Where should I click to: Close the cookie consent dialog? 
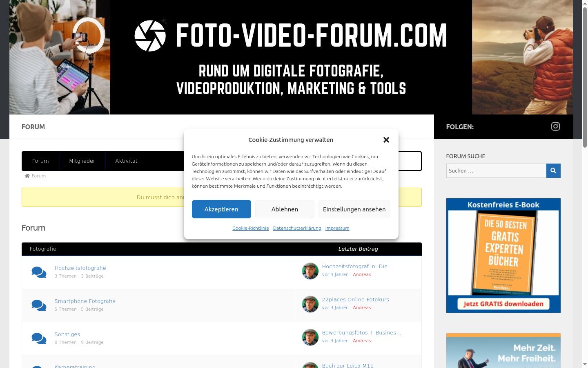386,140
